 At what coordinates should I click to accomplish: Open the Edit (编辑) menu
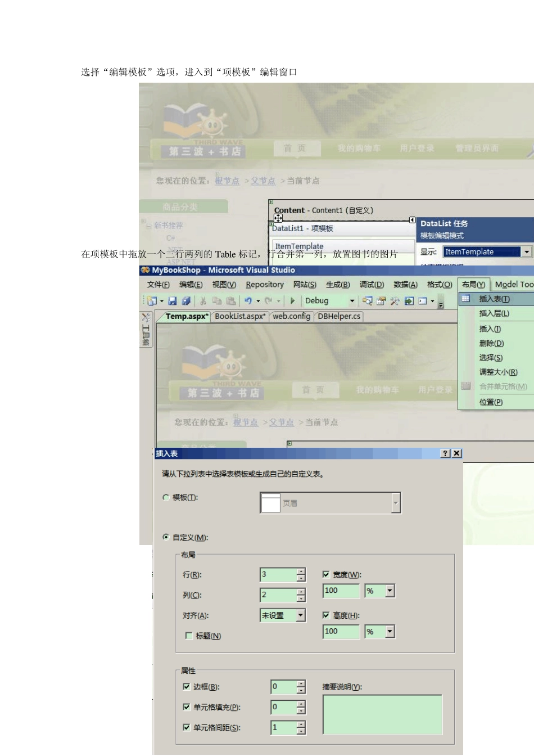[x=191, y=285]
